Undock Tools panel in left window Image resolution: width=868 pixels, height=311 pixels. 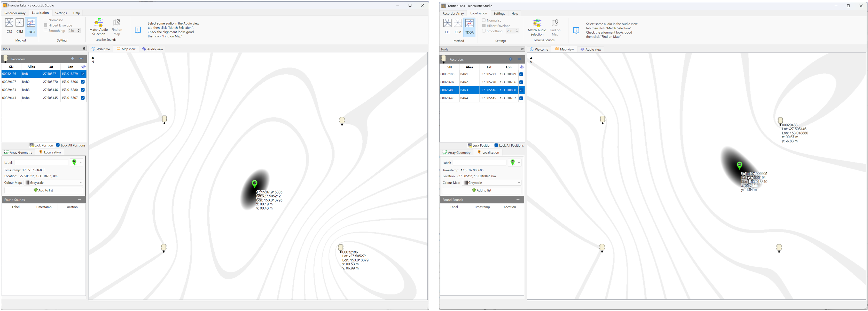click(x=84, y=49)
